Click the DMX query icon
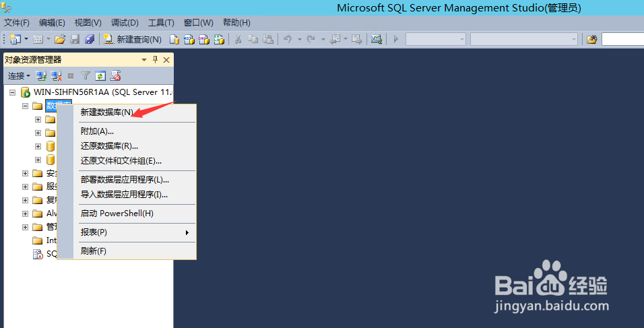This screenshot has height=328, width=644. (x=203, y=40)
